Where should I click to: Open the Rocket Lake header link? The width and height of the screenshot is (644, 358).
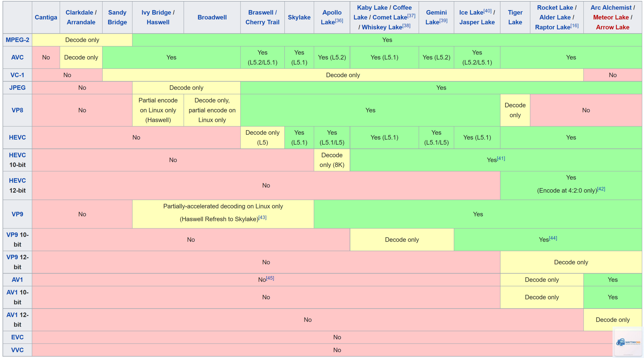coord(555,8)
